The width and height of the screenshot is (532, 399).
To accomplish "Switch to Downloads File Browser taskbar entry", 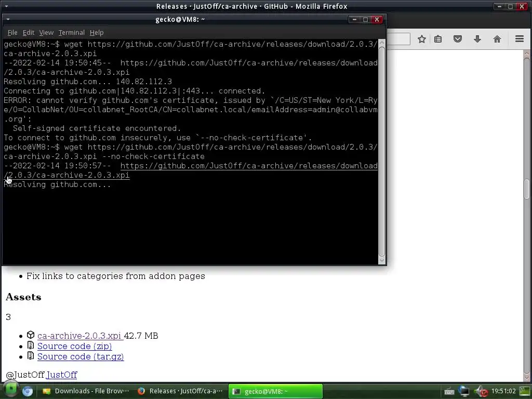I will pos(86,391).
